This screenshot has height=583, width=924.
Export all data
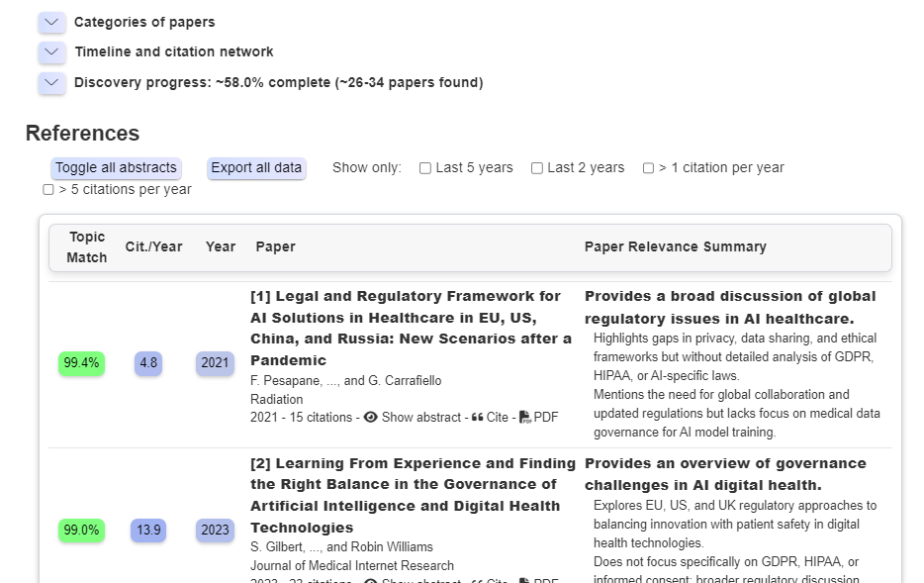click(256, 168)
